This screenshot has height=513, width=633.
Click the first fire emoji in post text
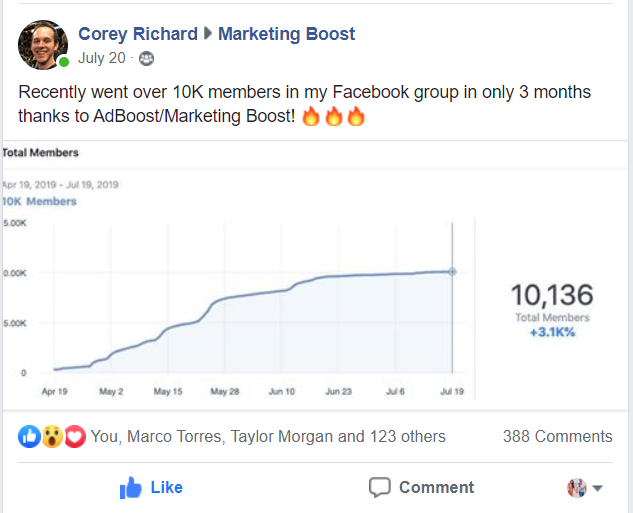pyautogui.click(x=311, y=116)
